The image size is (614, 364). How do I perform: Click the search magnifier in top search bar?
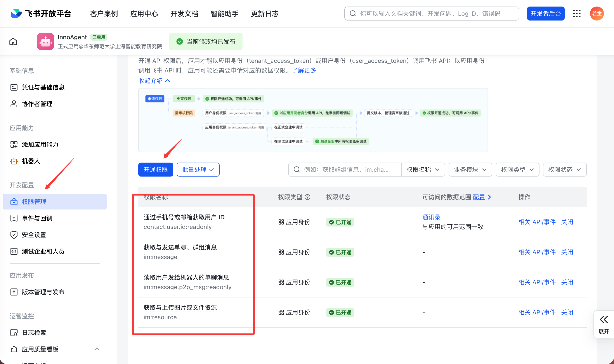pos(353,14)
